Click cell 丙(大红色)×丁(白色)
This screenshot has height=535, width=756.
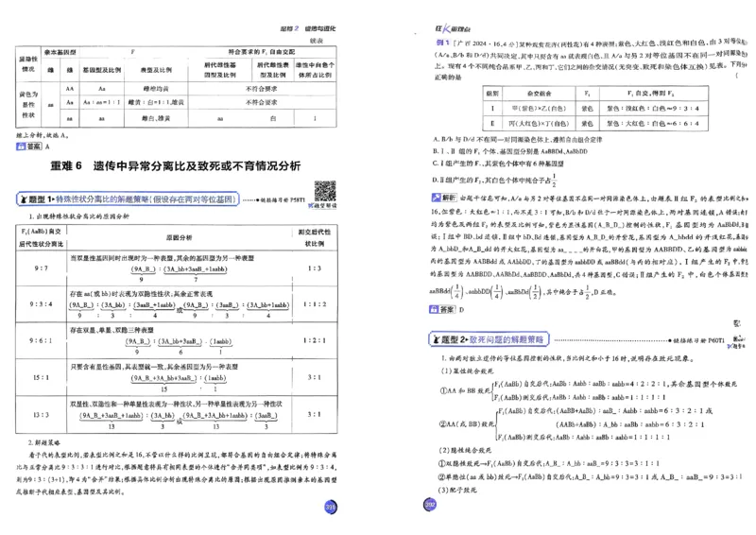click(x=539, y=124)
